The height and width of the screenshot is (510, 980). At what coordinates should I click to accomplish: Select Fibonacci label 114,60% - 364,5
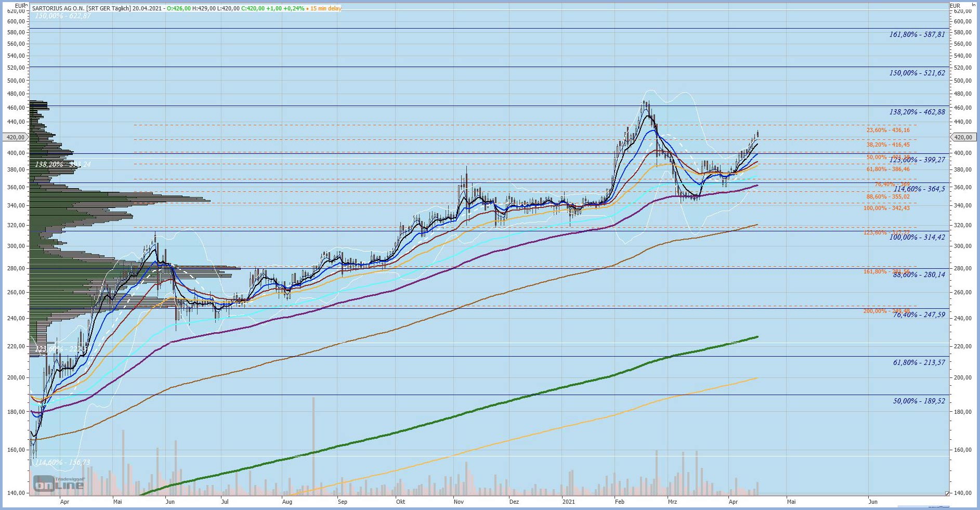click(x=919, y=189)
